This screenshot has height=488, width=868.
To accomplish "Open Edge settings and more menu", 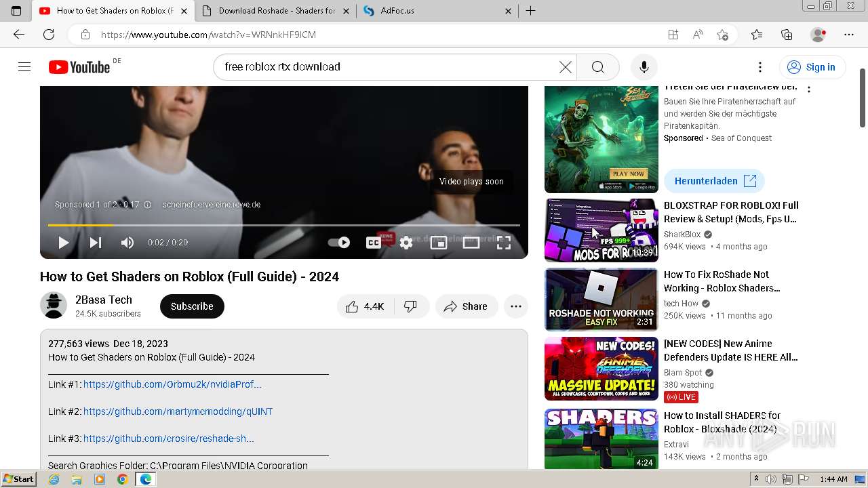I will (849, 35).
